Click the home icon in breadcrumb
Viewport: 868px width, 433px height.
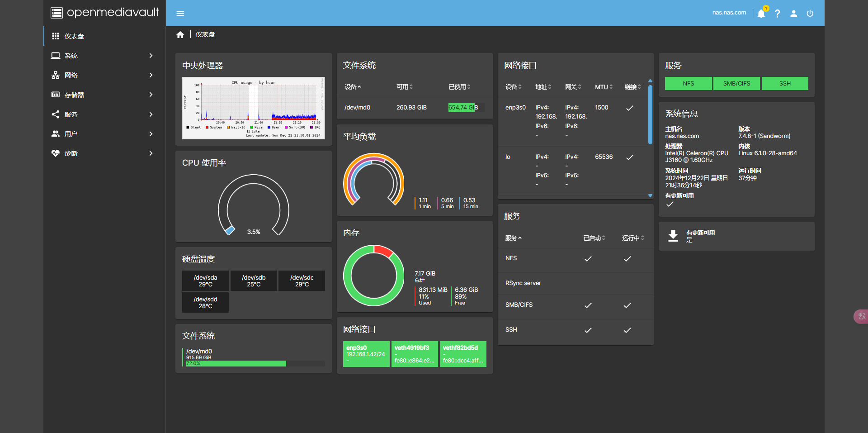tap(180, 35)
